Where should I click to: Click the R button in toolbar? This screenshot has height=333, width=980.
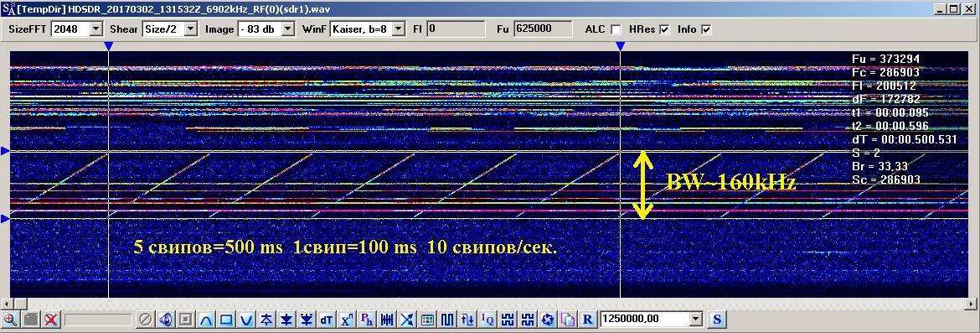587,320
